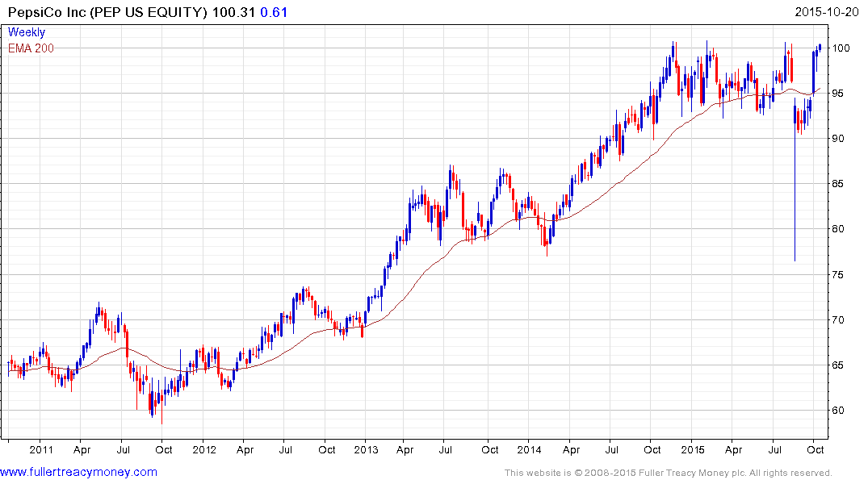The width and height of the screenshot is (868, 484).
Task: Click the 60 price axis label
Action: (x=838, y=411)
